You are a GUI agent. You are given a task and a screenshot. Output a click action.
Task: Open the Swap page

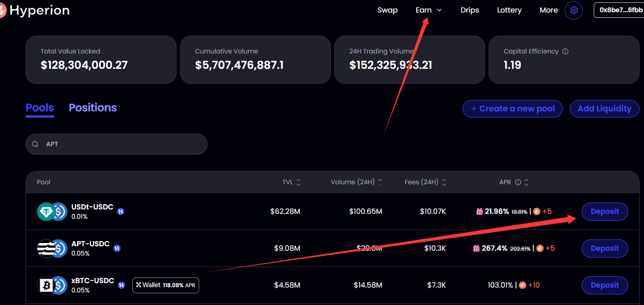click(x=387, y=10)
